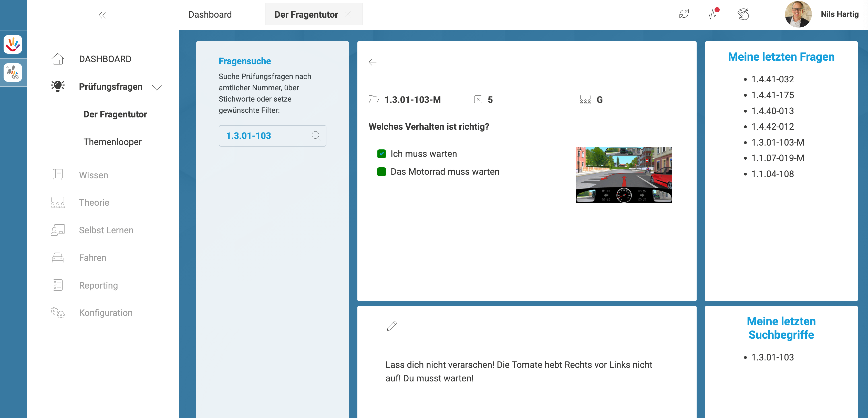This screenshot has height=418, width=868.
Task: Click the hand gesture icon
Action: [x=743, y=14]
